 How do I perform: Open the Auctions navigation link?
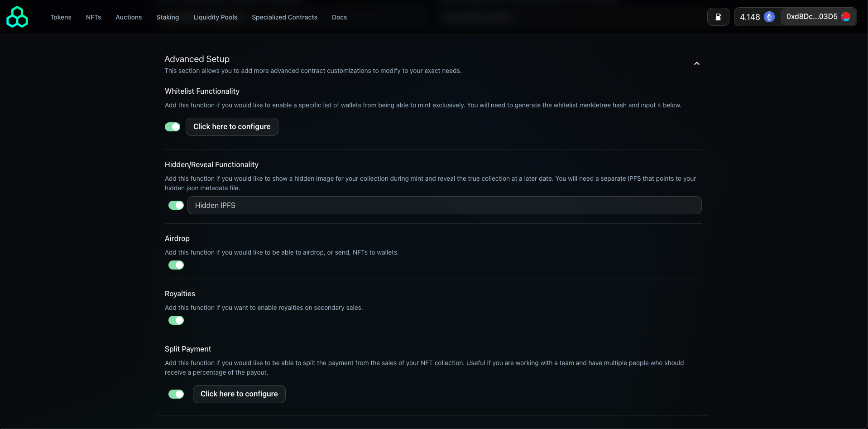click(x=129, y=17)
